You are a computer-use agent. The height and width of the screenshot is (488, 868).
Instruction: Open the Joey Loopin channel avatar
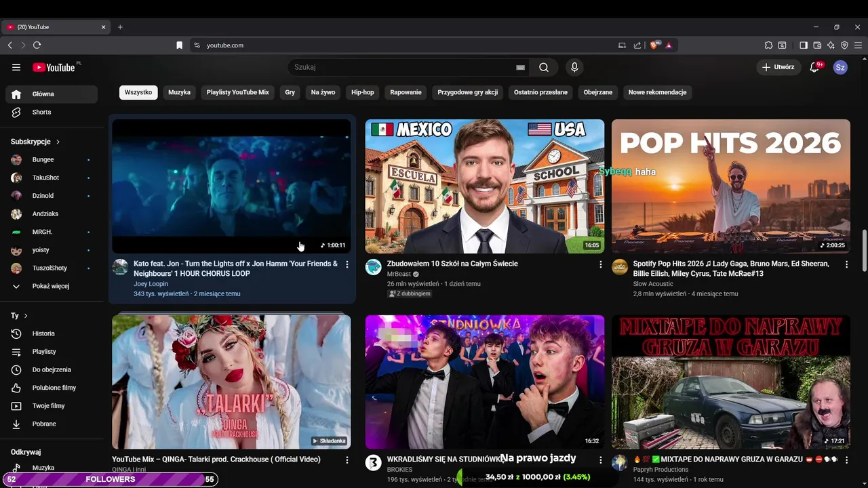click(120, 267)
